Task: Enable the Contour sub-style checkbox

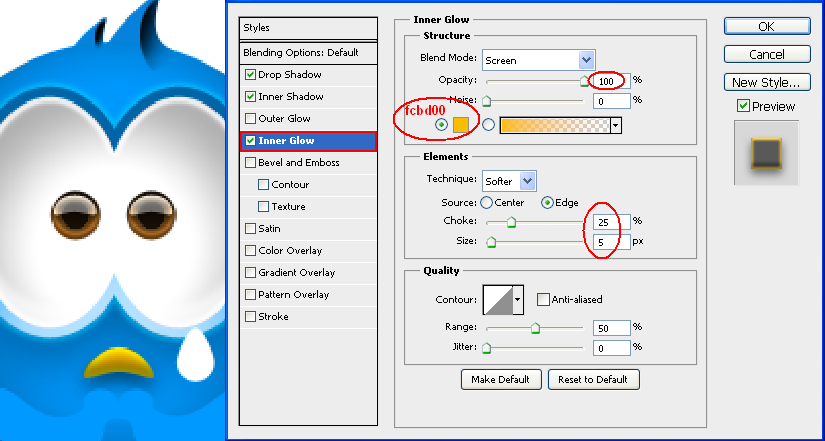Action: click(x=264, y=185)
